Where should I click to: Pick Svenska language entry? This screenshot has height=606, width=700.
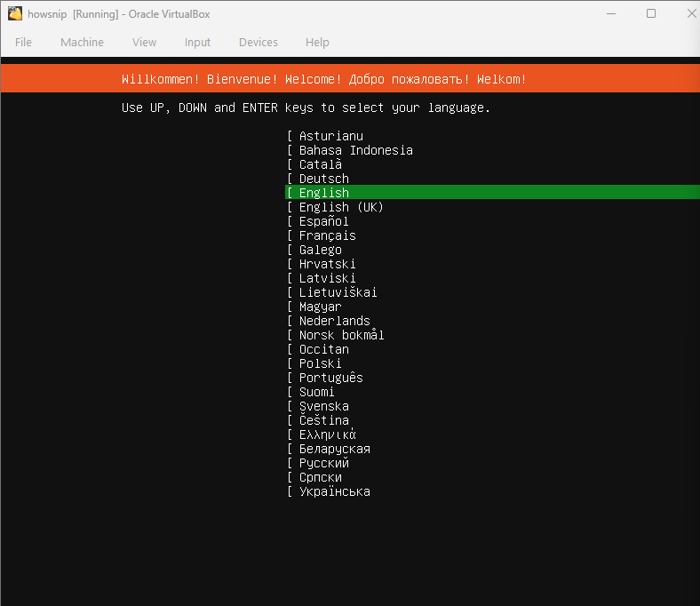coord(324,406)
